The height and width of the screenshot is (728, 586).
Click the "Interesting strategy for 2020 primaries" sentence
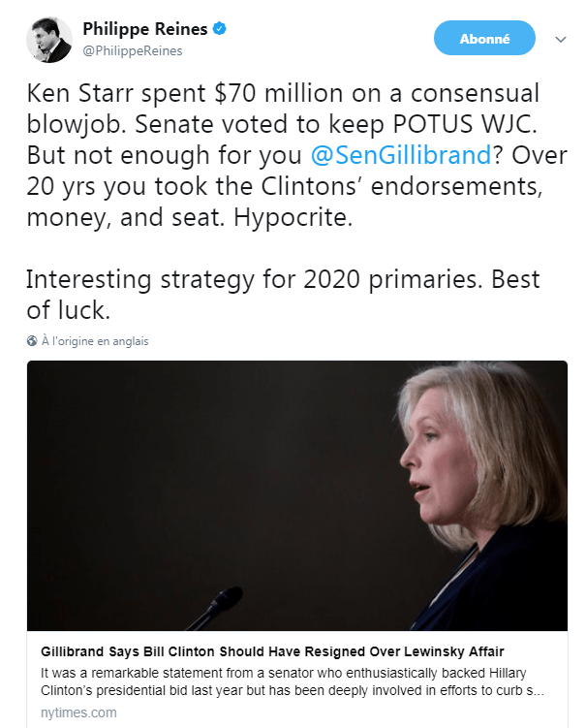[x=250, y=279]
